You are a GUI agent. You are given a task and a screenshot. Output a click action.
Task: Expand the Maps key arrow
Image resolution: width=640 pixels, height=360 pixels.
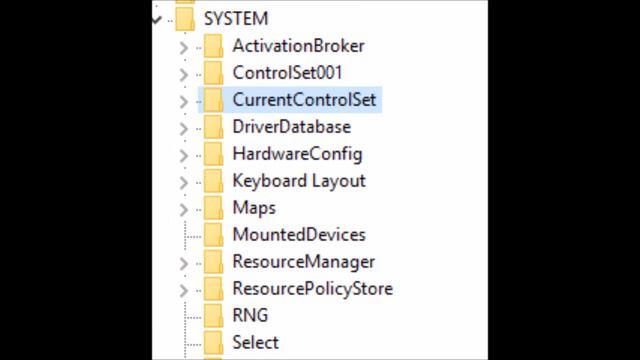click(184, 209)
